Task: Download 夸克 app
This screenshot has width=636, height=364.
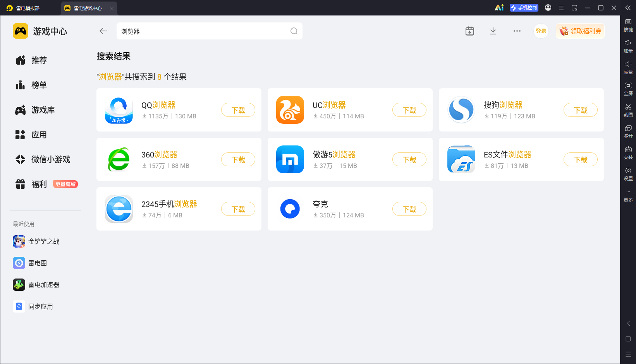Action: click(x=409, y=209)
